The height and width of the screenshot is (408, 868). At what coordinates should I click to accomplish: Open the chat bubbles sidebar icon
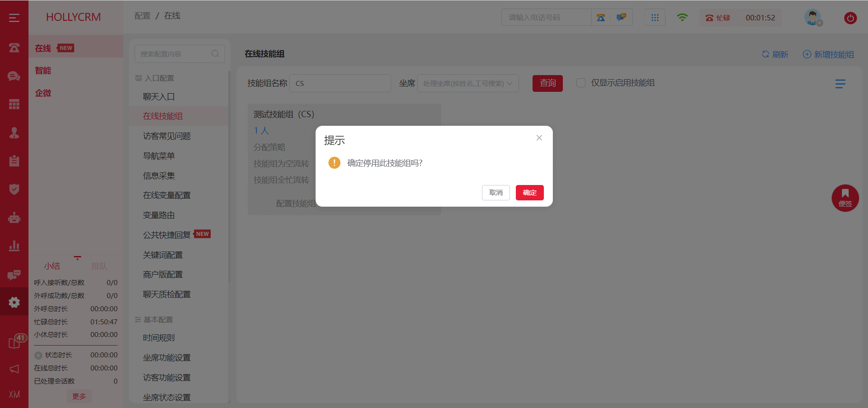tap(14, 76)
